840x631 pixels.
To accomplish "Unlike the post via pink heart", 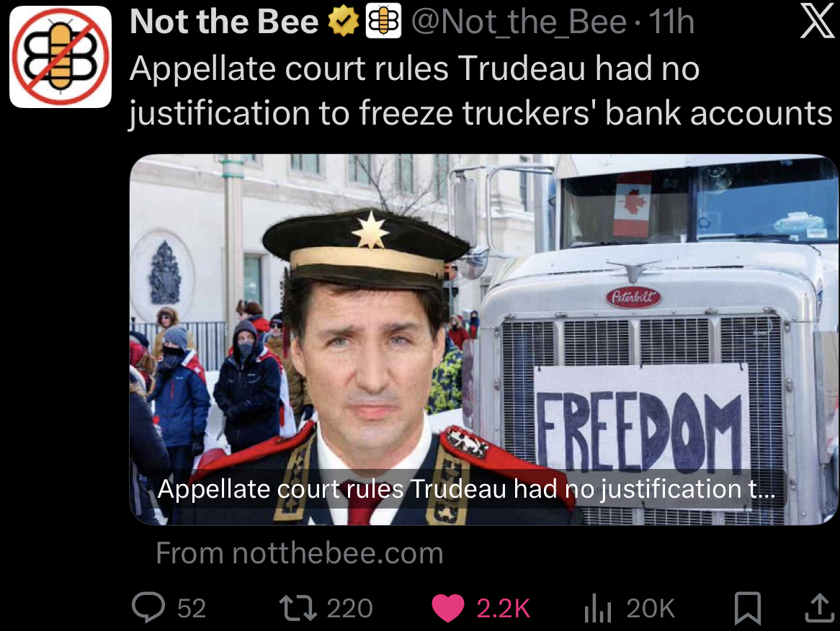I will [x=448, y=609].
